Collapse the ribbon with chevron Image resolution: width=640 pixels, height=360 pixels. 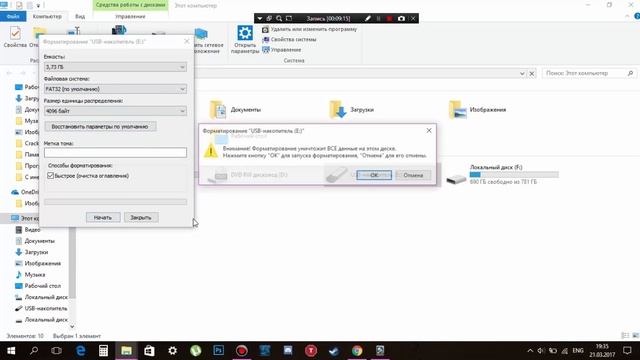click(627, 16)
